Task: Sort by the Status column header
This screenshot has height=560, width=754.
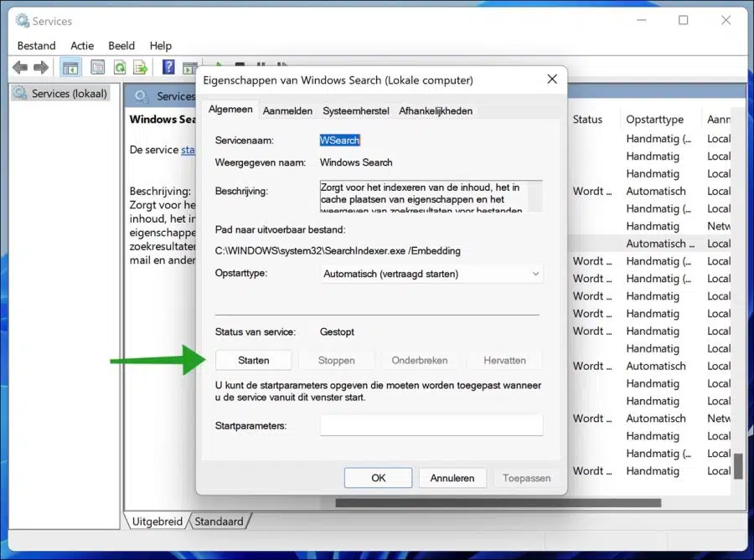Action: pos(587,119)
